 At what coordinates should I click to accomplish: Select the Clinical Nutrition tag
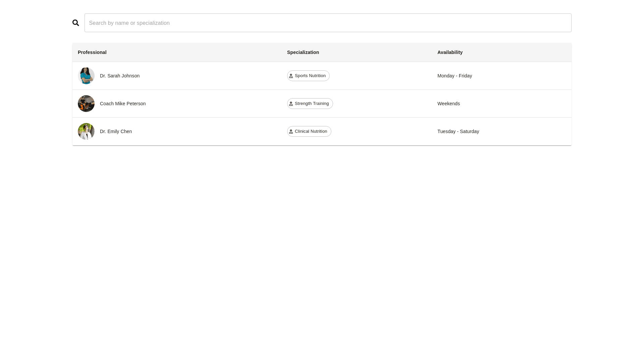tap(311, 131)
